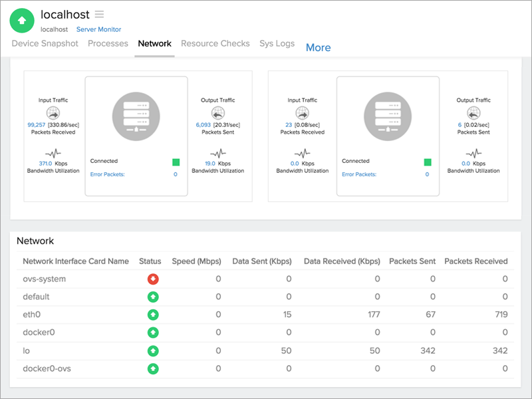Click the bandwidth pulse icon above 371.0 Kbps
The width and height of the screenshot is (532, 399).
(x=53, y=153)
